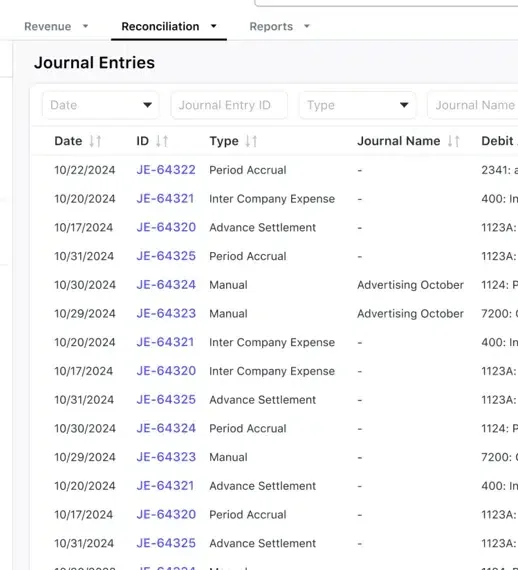
Task: Switch to the Revenue tab
Action: [48, 27]
